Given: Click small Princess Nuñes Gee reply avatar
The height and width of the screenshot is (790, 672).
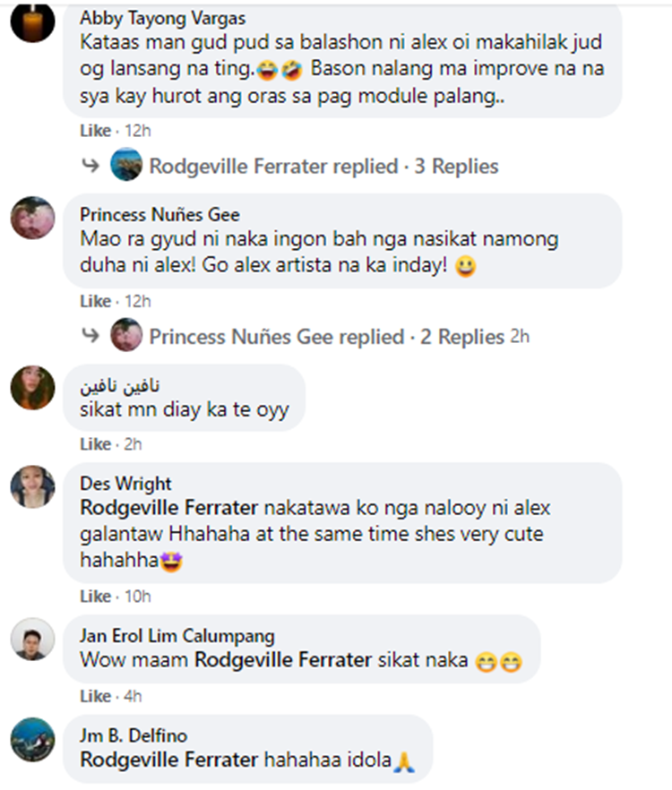Looking at the screenshot, I should (126, 335).
